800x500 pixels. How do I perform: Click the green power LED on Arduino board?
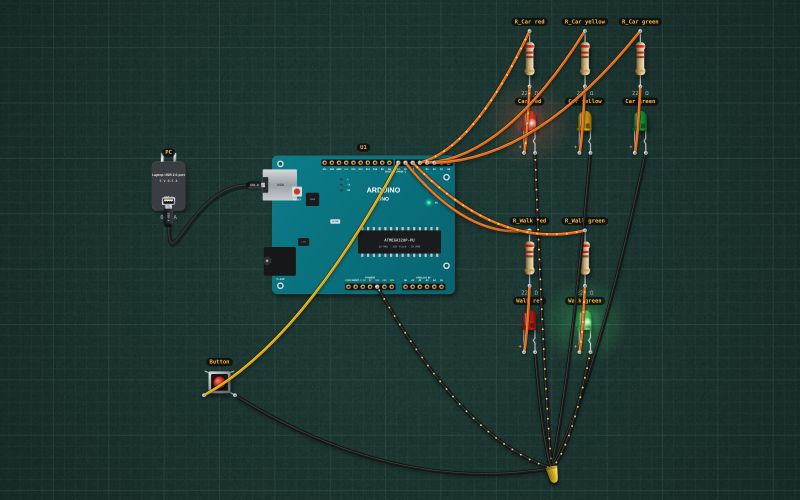point(429,203)
